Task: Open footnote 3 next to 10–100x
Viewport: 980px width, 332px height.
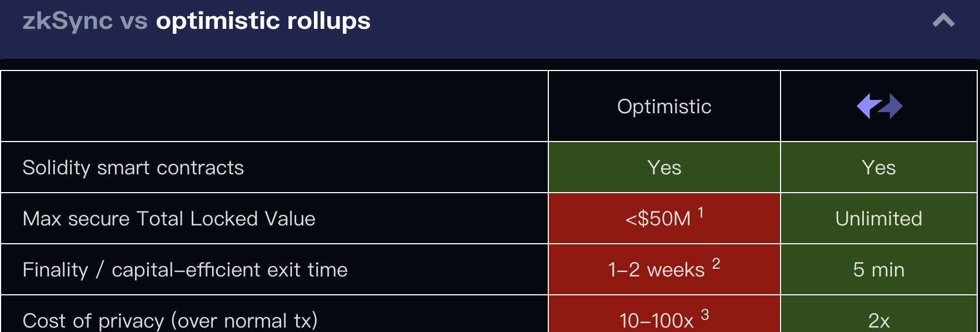Action: pos(704,315)
